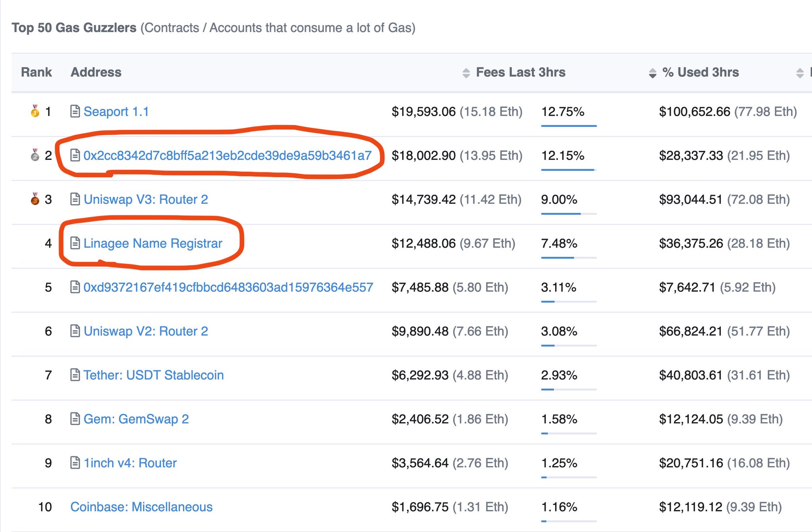Click contract icon beside 1inch v4: Router
The image size is (812, 532).
point(75,463)
